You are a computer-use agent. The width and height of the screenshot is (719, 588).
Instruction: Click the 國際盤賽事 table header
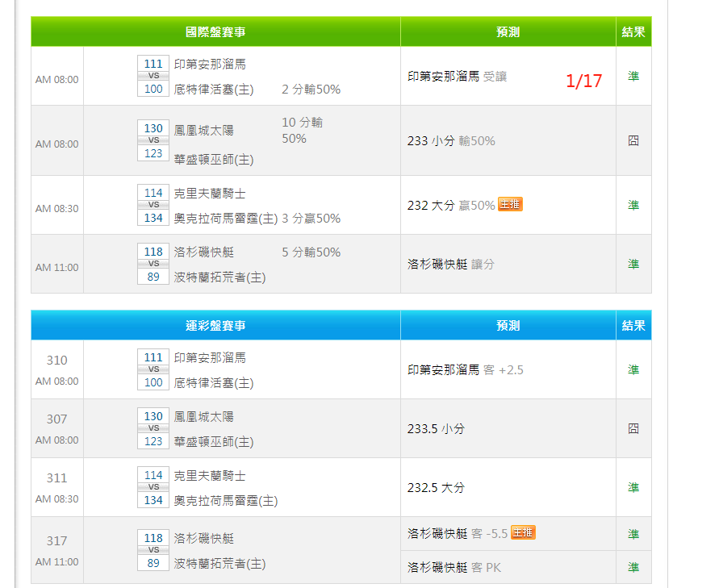[x=215, y=31]
